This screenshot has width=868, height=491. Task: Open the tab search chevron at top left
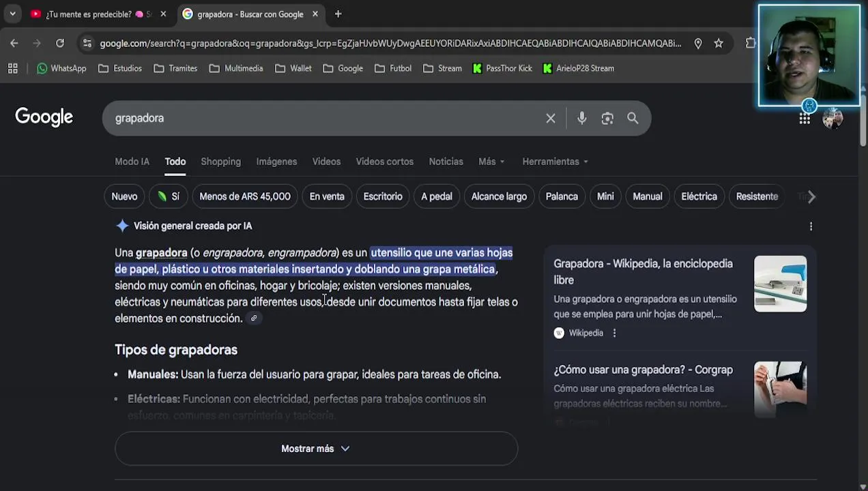point(12,14)
